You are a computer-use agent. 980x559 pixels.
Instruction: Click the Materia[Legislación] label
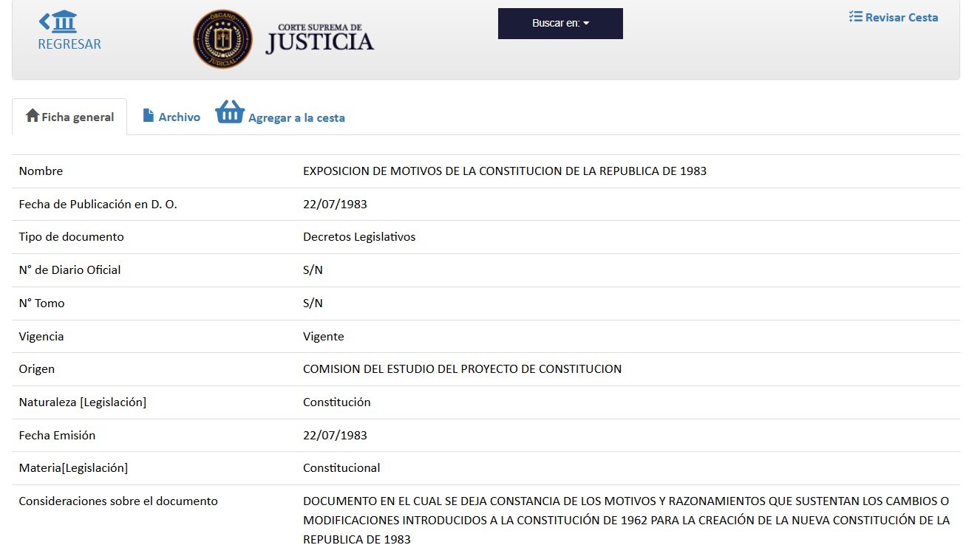click(73, 467)
